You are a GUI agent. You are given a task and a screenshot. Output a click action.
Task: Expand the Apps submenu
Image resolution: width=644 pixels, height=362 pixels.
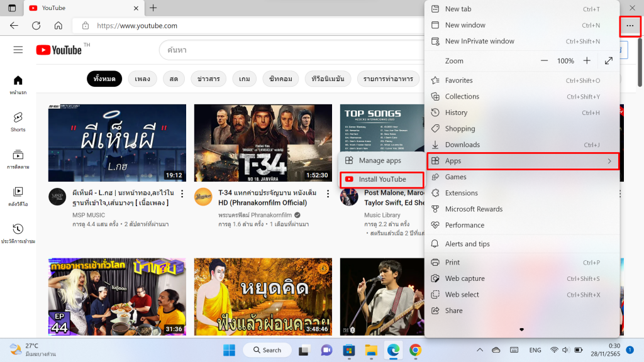point(523,161)
